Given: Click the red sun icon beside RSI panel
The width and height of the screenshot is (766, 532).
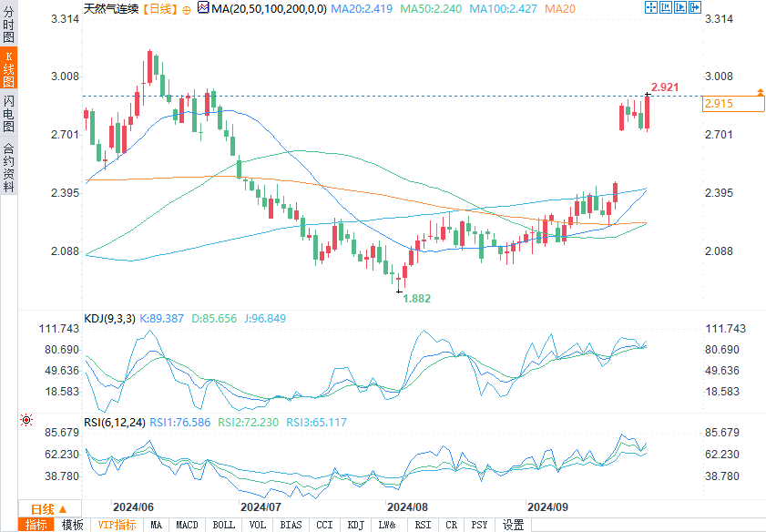Looking at the screenshot, I should [26, 420].
